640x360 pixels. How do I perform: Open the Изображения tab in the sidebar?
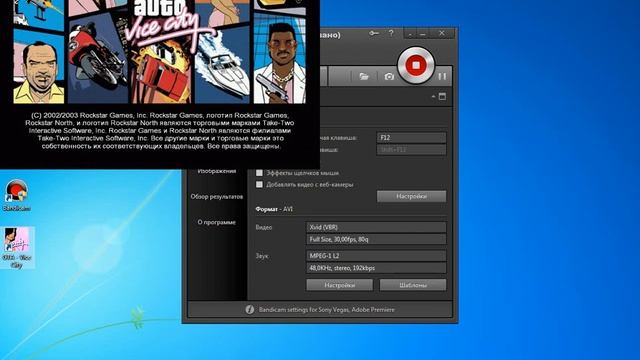(217, 171)
